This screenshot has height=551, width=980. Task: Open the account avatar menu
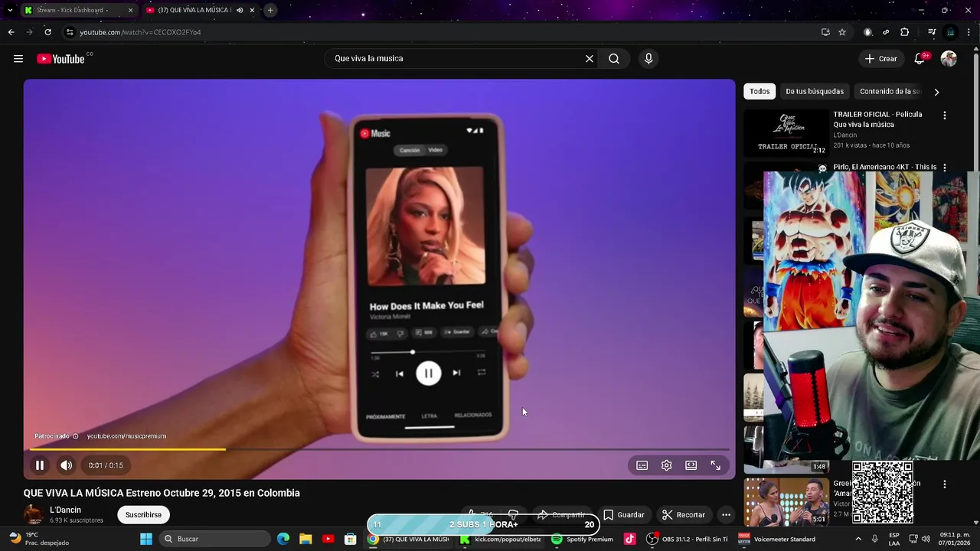[x=949, y=59]
